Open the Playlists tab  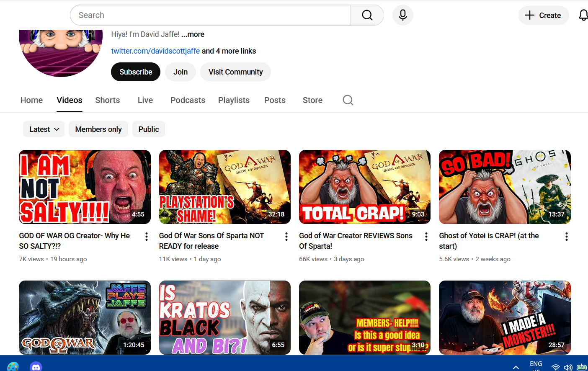coord(234,100)
